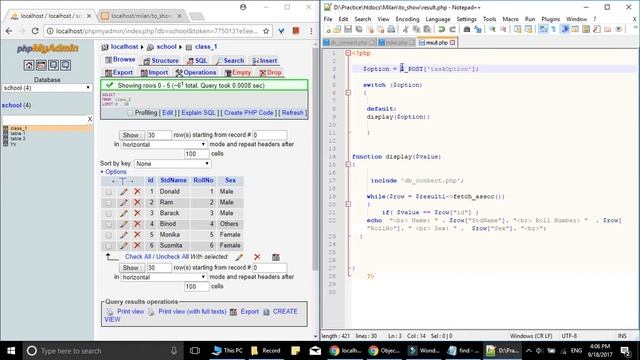Click the upper rows-per-page field showing 30
The height and width of the screenshot is (360, 640).
click(158, 135)
